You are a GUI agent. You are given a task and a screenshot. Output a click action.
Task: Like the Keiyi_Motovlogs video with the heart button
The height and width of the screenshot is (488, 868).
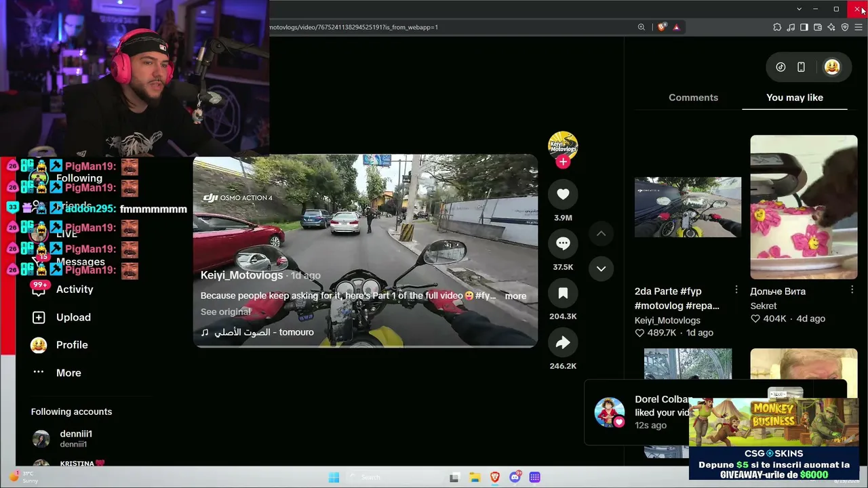(x=563, y=195)
